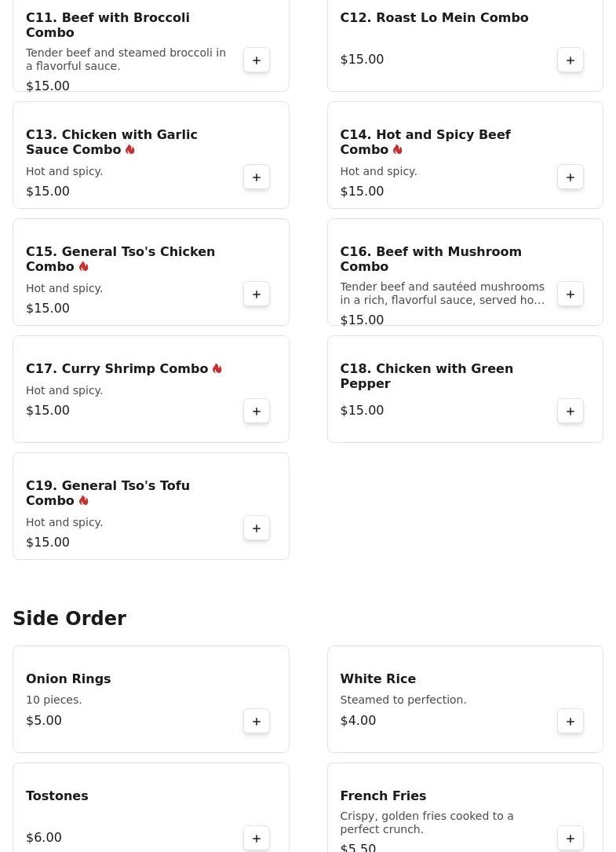Add C14 Hot and Spicy Beef Combo
Screen dimensions: 616x852
[570, 177]
